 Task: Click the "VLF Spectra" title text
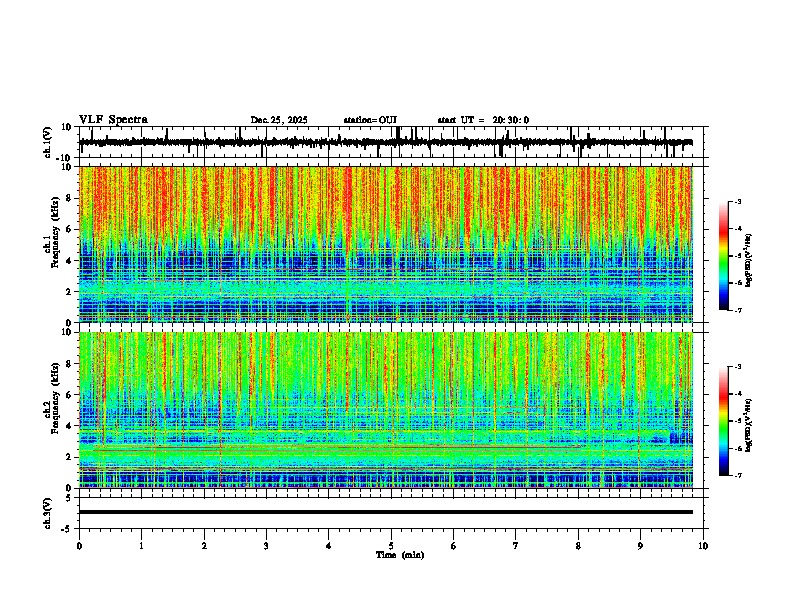coord(113,119)
